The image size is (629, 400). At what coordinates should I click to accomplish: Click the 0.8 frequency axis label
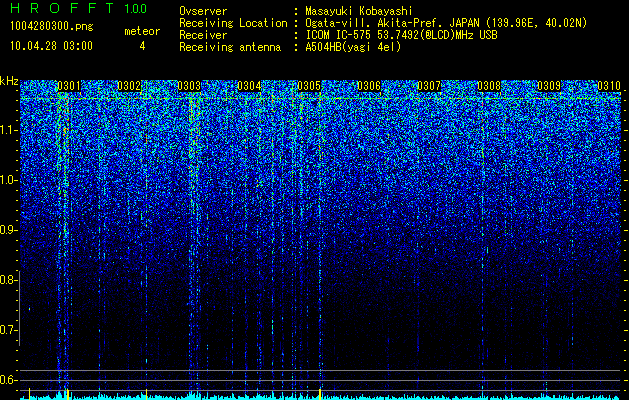coord(9,280)
